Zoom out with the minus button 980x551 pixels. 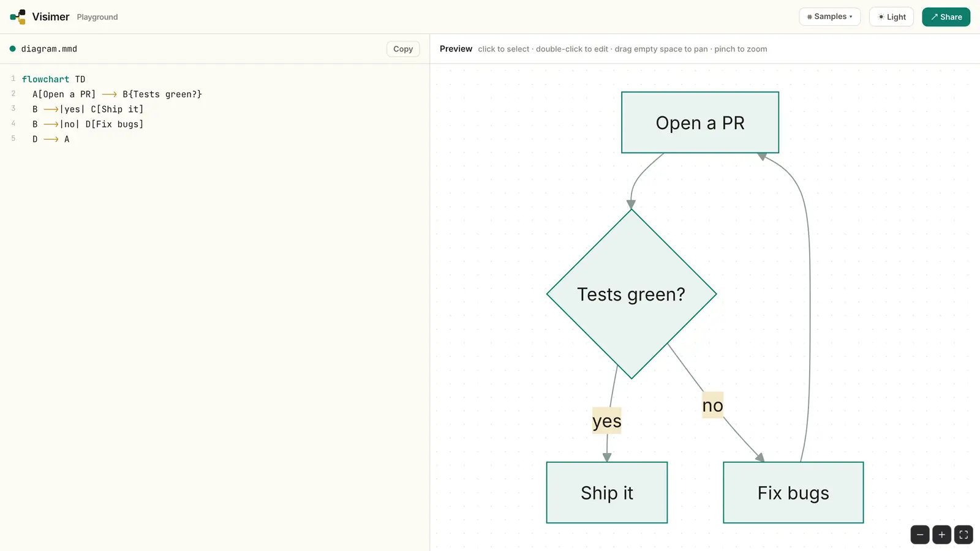tap(920, 534)
